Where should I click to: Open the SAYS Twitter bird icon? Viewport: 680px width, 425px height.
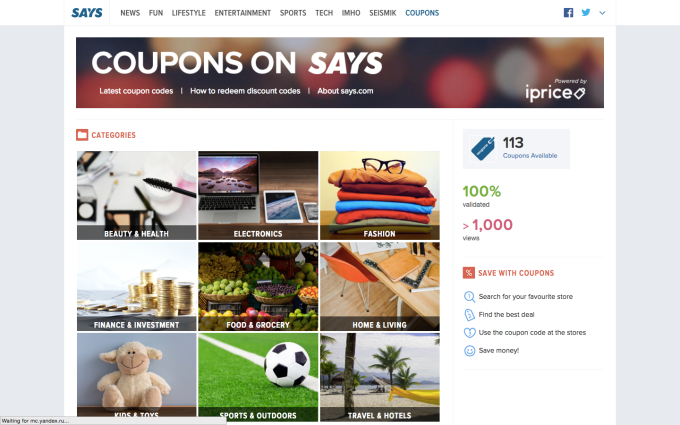point(586,13)
